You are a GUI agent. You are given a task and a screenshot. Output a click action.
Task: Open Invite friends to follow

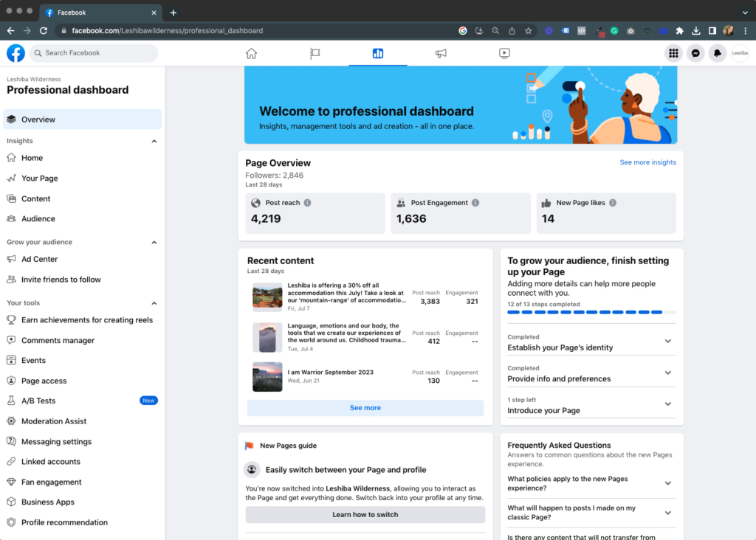pos(83,280)
